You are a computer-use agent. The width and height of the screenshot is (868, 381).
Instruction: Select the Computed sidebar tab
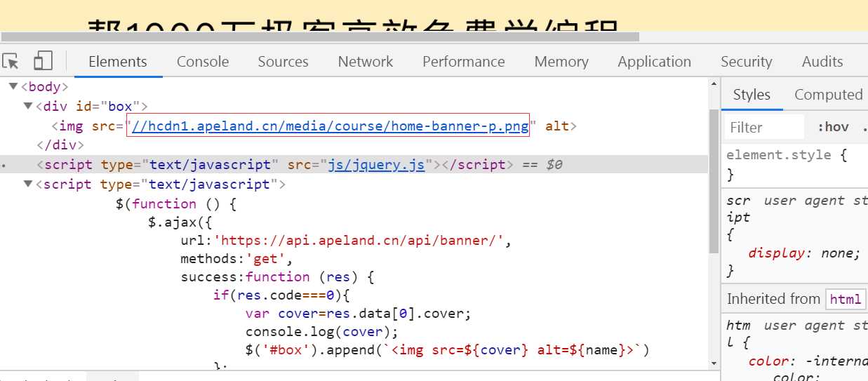click(828, 95)
